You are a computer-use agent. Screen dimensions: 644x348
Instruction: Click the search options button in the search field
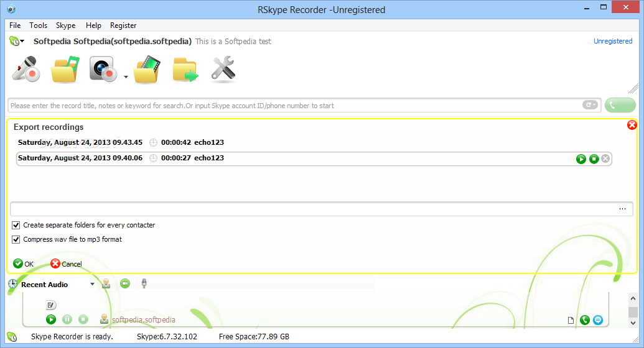(x=590, y=105)
